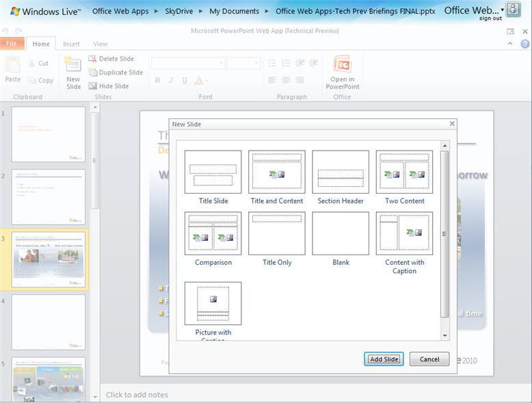Redo the last action
Image resolution: width=532 pixels, height=403 pixels.
pos(19,31)
